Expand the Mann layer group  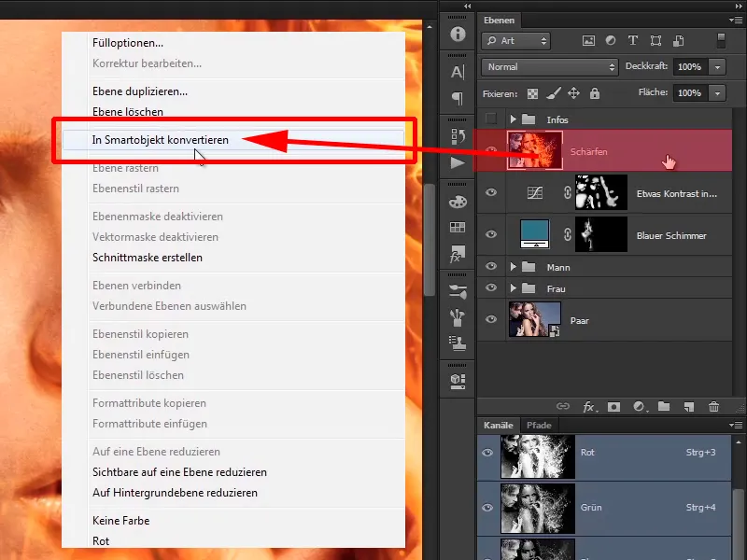point(513,267)
